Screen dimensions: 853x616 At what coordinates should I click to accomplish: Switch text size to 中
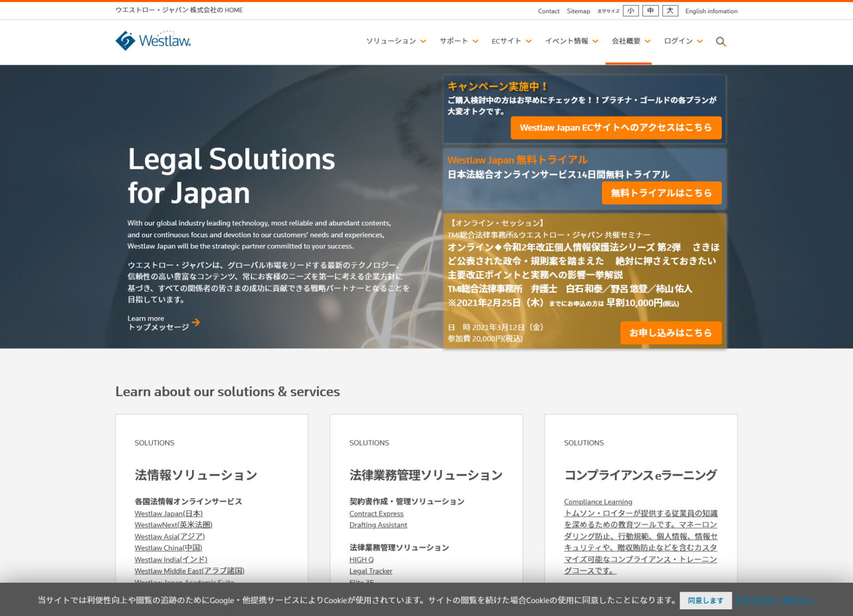[x=650, y=11]
